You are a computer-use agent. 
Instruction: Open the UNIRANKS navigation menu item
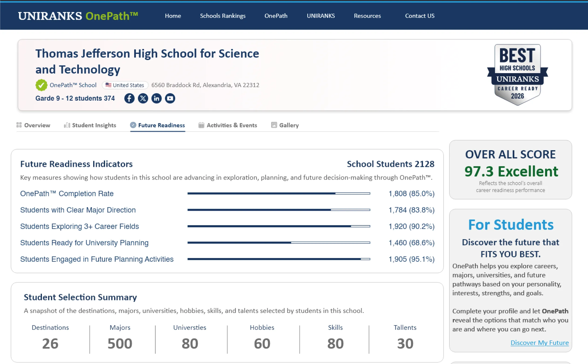point(321,16)
